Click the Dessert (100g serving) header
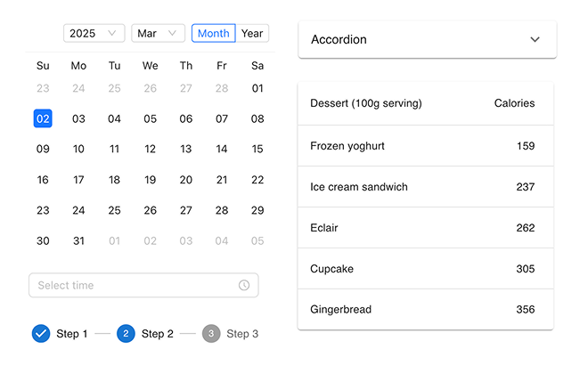This screenshot has width=588, height=374. (366, 103)
